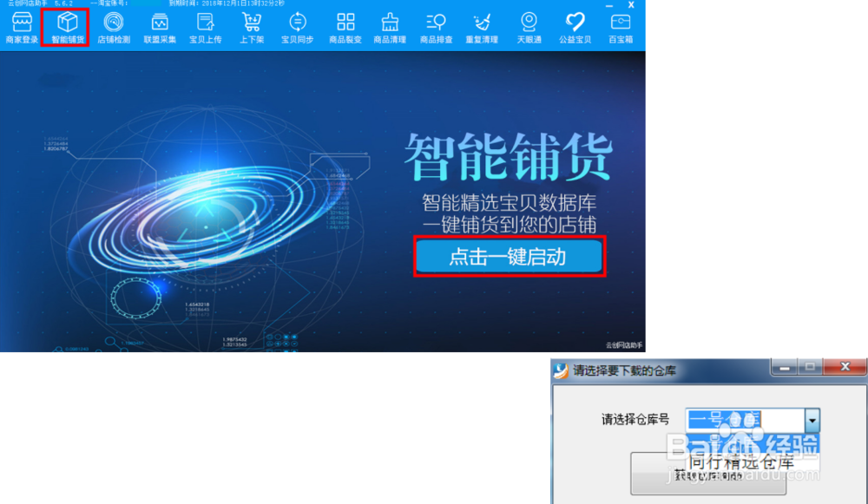The image size is (868, 504).
Task: Open the 商品排查 product inspection tool
Action: pyautogui.click(x=436, y=28)
